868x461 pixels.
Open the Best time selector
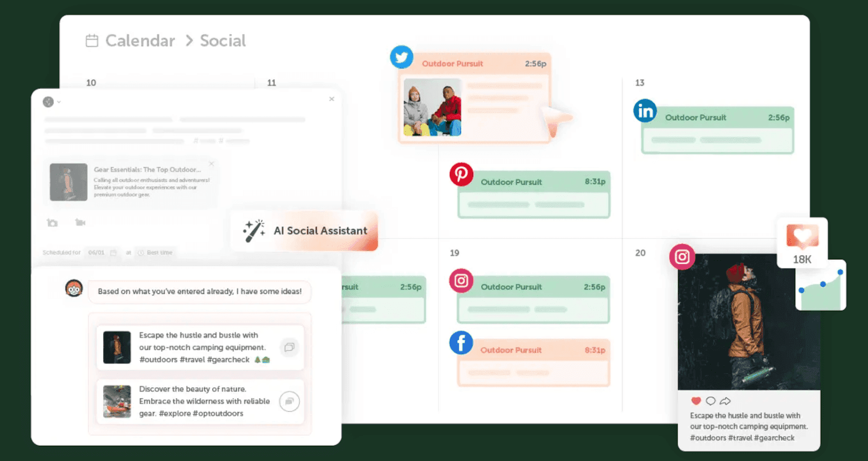pos(155,253)
